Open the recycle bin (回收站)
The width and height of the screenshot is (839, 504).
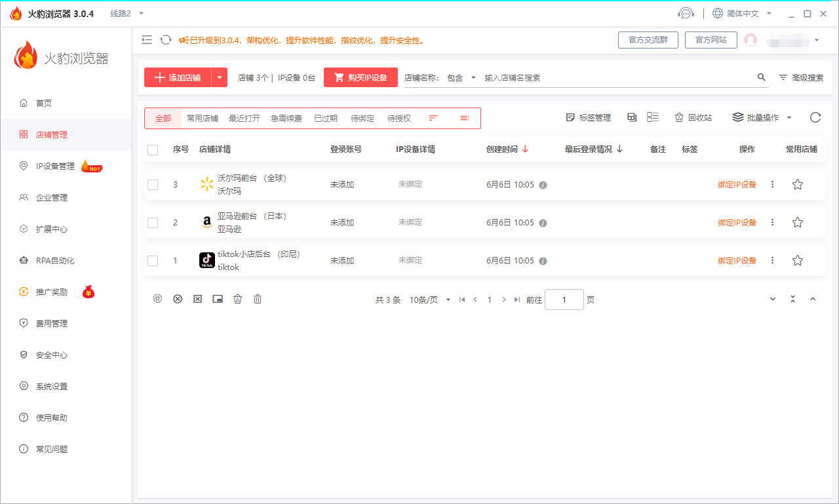(x=693, y=118)
